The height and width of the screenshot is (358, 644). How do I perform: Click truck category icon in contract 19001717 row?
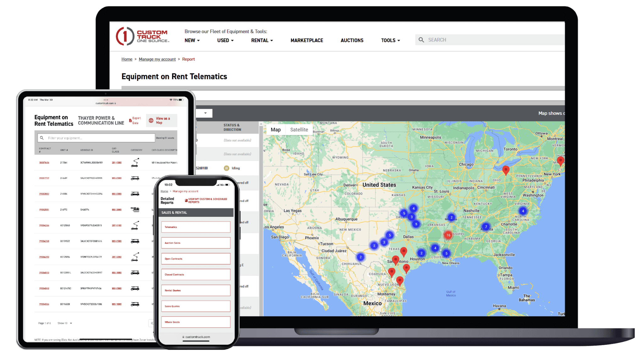[x=135, y=178]
